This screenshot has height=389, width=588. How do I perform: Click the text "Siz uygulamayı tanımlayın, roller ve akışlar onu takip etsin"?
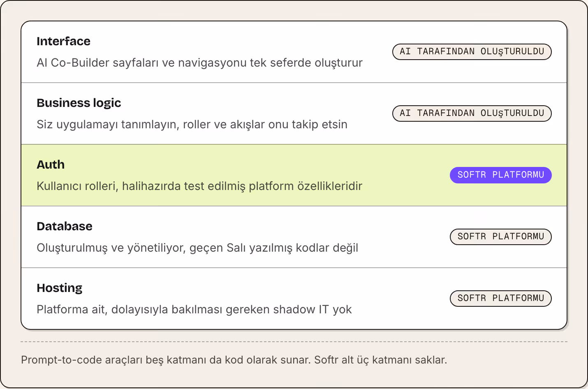(192, 124)
